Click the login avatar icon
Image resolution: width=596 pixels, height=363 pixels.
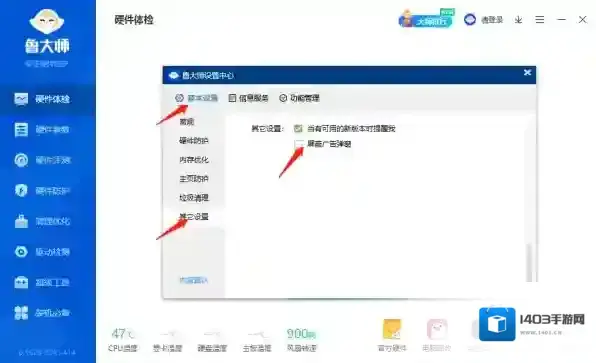point(470,19)
